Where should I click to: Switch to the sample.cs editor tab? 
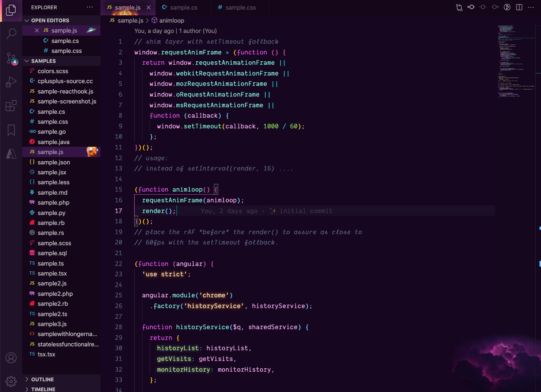click(183, 8)
